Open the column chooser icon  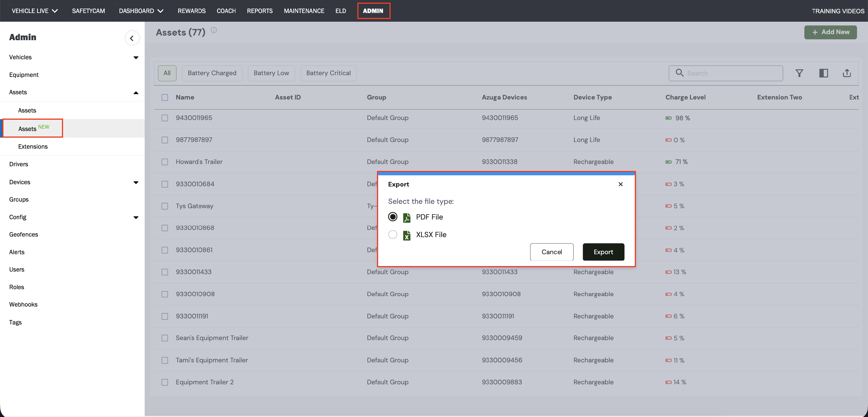(x=823, y=73)
